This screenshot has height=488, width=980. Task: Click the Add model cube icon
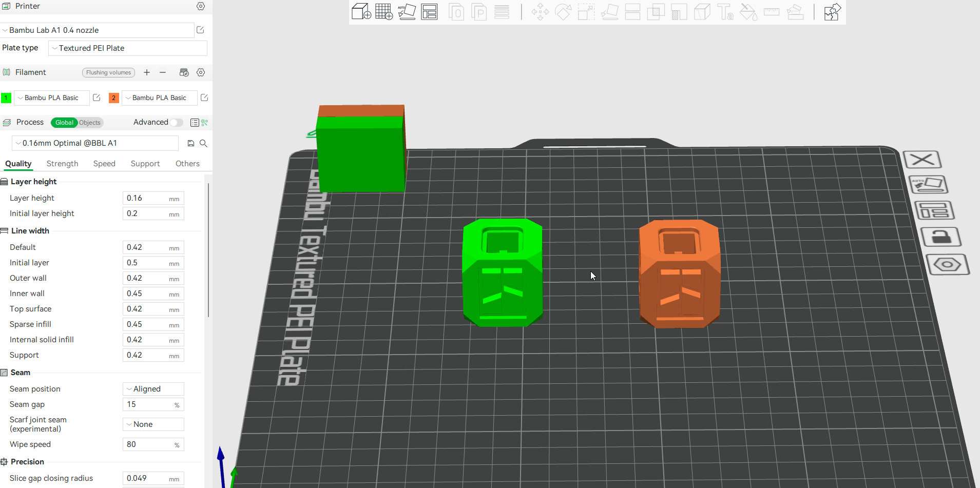(x=361, y=11)
